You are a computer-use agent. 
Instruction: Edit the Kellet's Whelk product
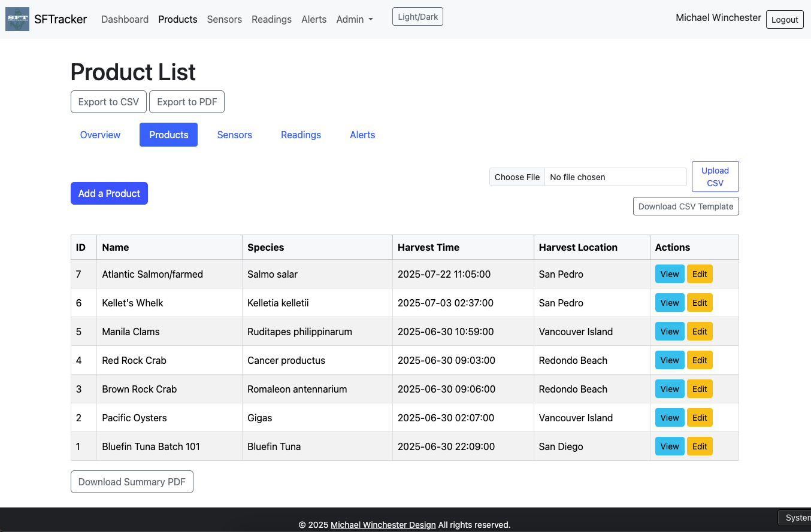point(700,303)
